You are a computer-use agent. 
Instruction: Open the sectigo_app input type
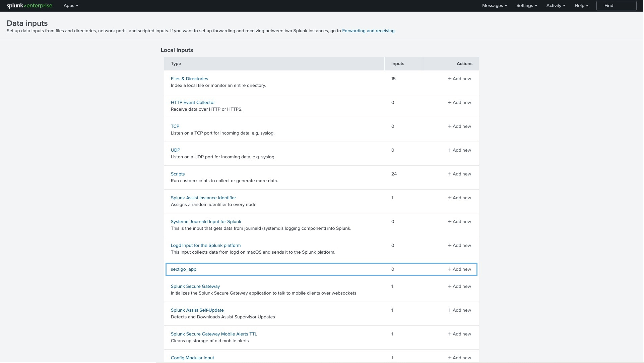184,269
